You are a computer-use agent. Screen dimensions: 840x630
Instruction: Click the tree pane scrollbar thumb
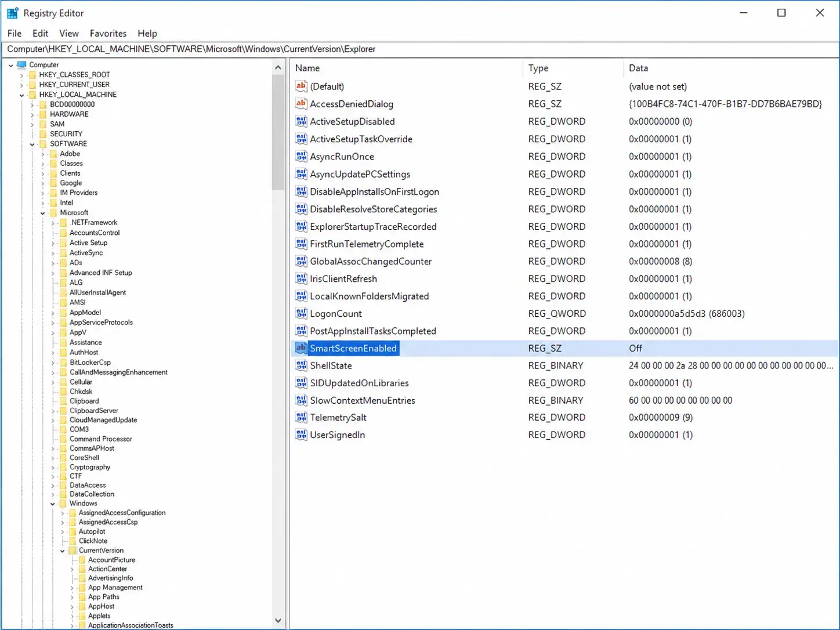tap(278, 132)
